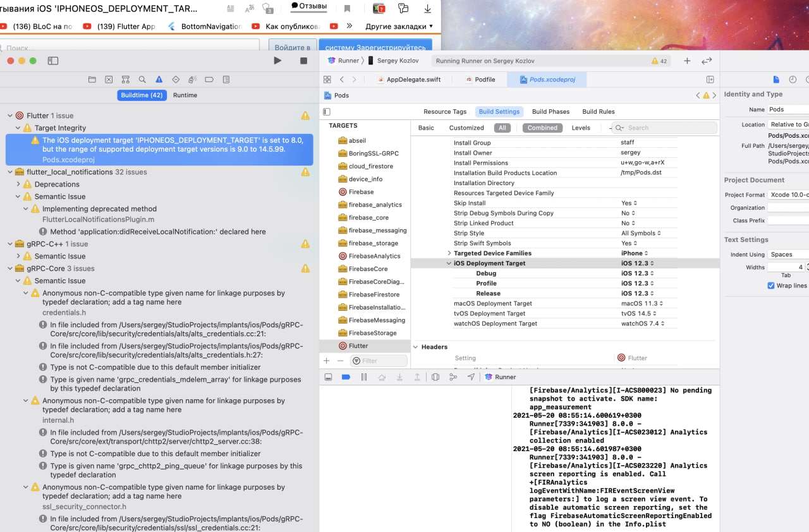This screenshot has height=532, width=809.
Task: Select the Pods.xcodeproj editor tab
Action: tap(547, 80)
